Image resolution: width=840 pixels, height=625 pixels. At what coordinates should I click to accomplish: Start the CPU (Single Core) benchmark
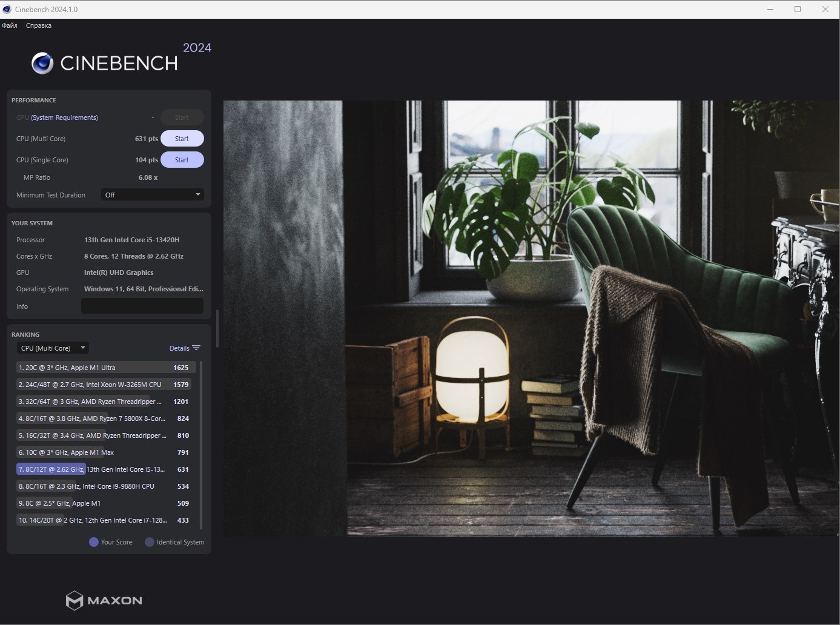tap(182, 160)
